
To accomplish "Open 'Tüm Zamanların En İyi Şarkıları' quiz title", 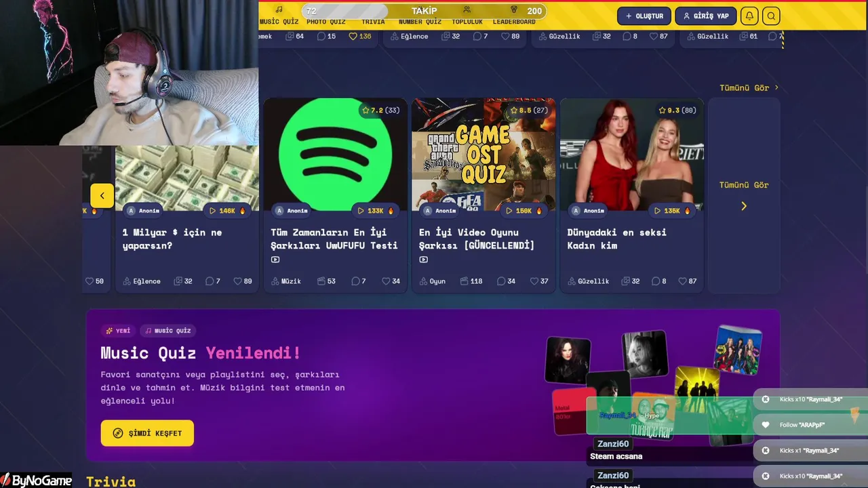I will 334,239.
